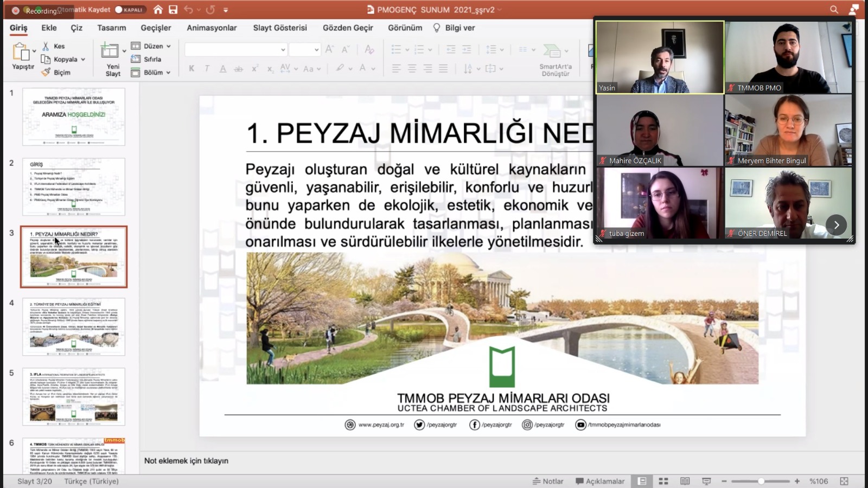This screenshot has width=868, height=488.
Task: Click the Save icon in title bar
Action: 173,9
